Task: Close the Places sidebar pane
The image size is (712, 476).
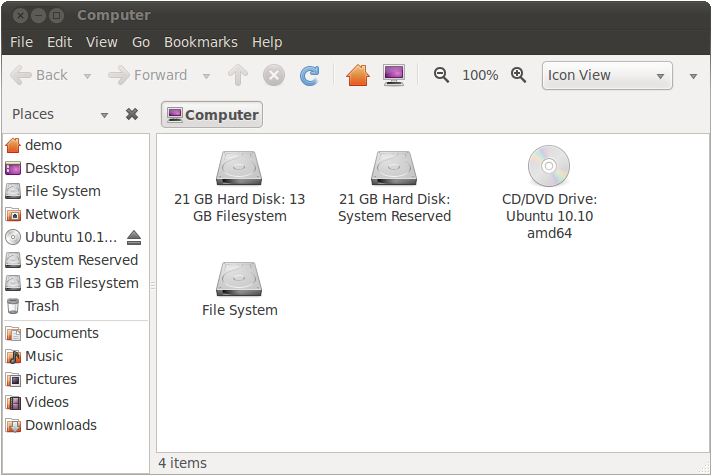Action: [x=132, y=114]
